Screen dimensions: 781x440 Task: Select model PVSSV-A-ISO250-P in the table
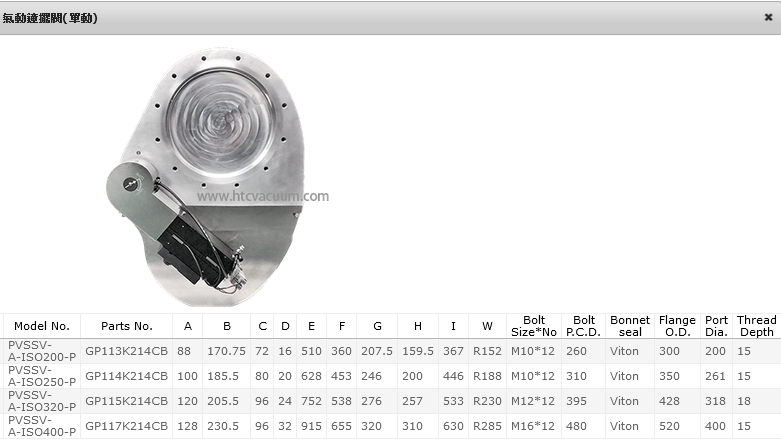point(42,377)
